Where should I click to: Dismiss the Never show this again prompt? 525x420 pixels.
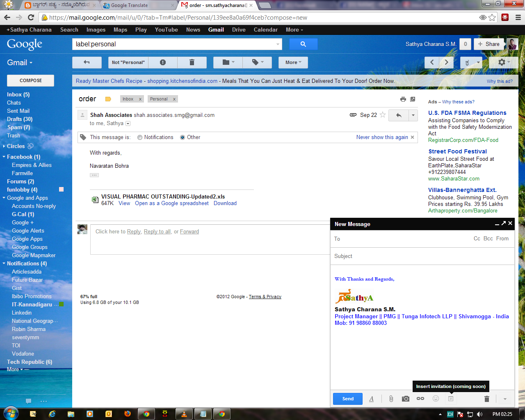412,137
